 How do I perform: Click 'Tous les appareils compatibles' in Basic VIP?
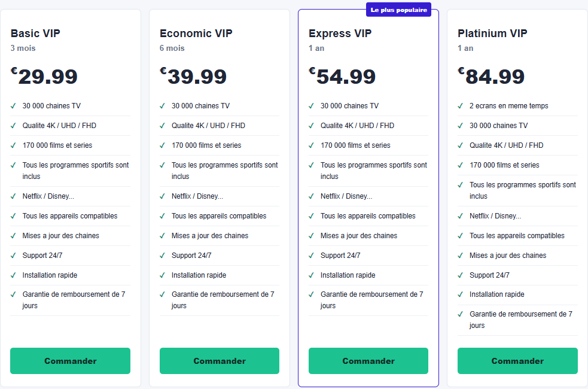(70, 216)
